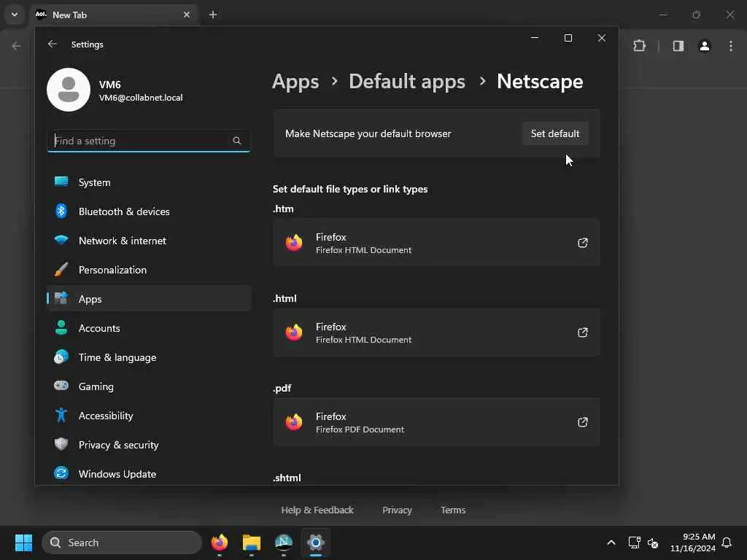747x560 pixels.
Task: Click the VM6@collabnet.local account text
Action: pos(141,98)
